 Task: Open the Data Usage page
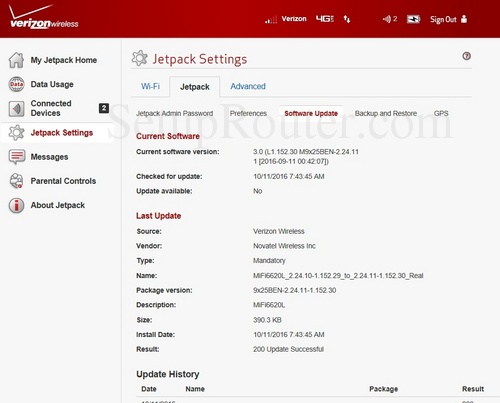(52, 84)
